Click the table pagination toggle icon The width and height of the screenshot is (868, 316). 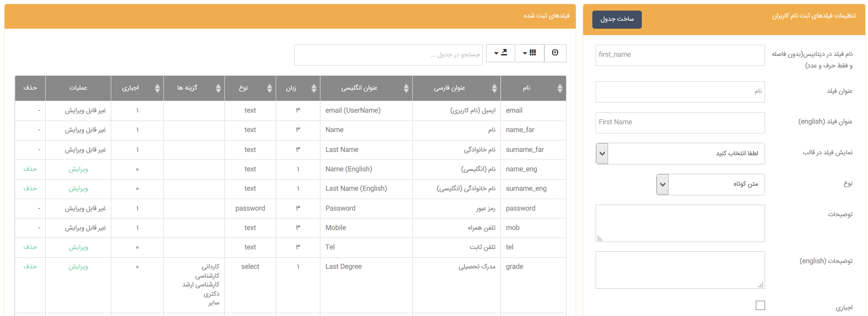pyautogui.click(x=555, y=53)
